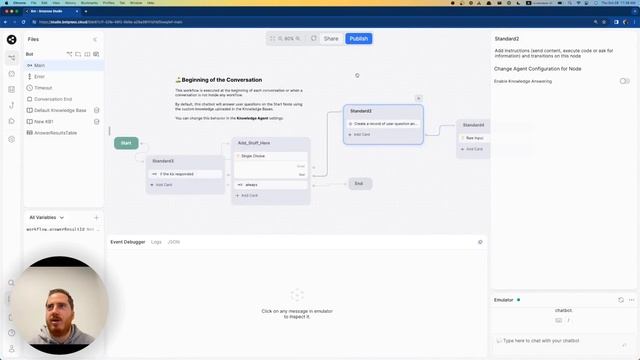The width and height of the screenshot is (640, 360).
Task: Open the Raw Input card in Standard4
Action: point(474,138)
